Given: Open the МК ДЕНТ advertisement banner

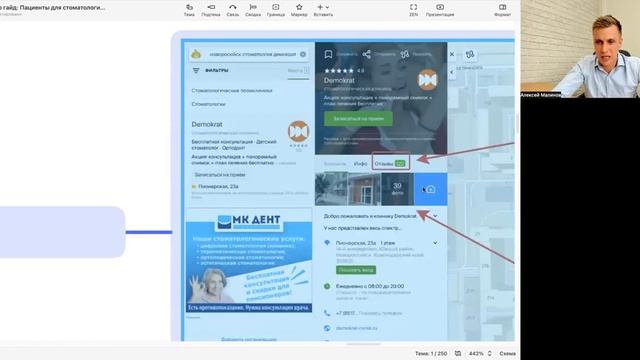Looking at the screenshot, I should (x=249, y=260).
